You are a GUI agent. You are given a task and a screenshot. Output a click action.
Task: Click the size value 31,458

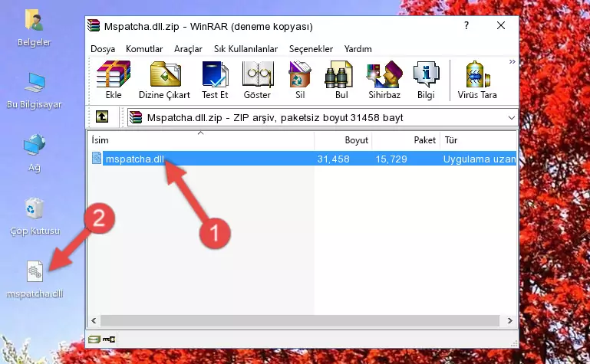coord(333,159)
